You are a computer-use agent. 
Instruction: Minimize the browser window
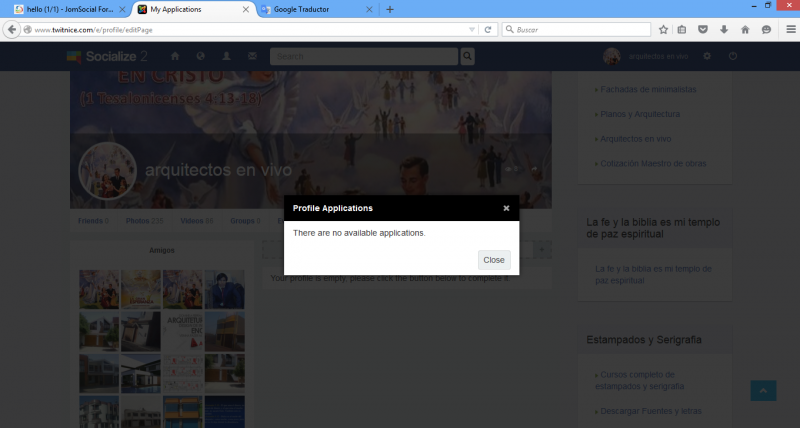pos(754,5)
